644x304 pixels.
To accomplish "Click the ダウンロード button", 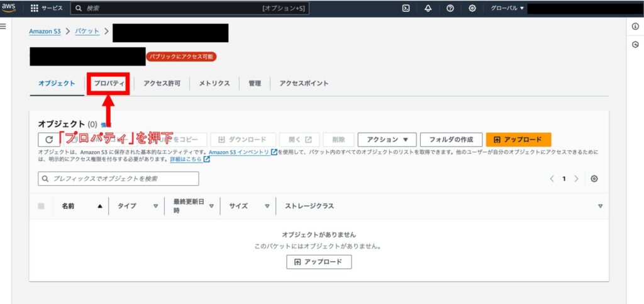I will [243, 140].
